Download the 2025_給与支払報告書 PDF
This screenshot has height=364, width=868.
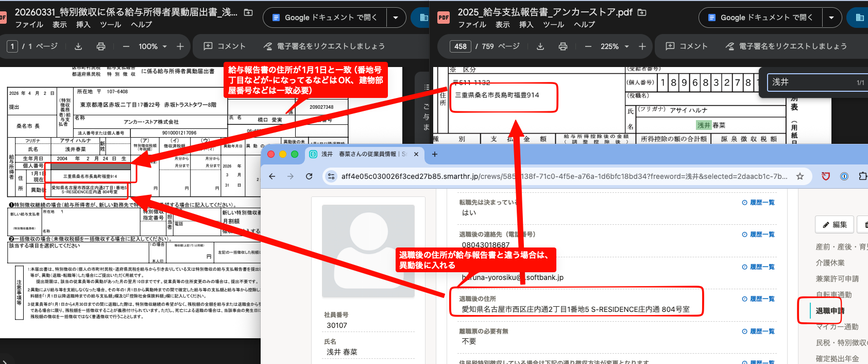click(x=540, y=46)
